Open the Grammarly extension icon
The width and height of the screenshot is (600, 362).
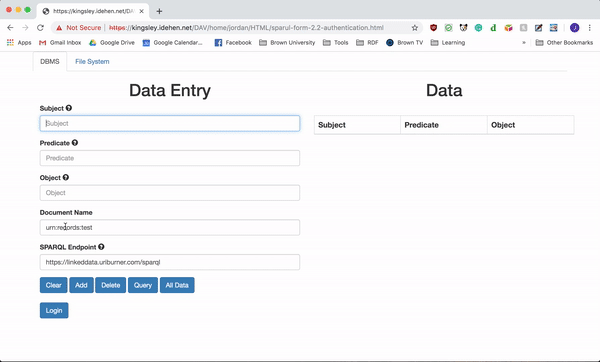click(478, 28)
